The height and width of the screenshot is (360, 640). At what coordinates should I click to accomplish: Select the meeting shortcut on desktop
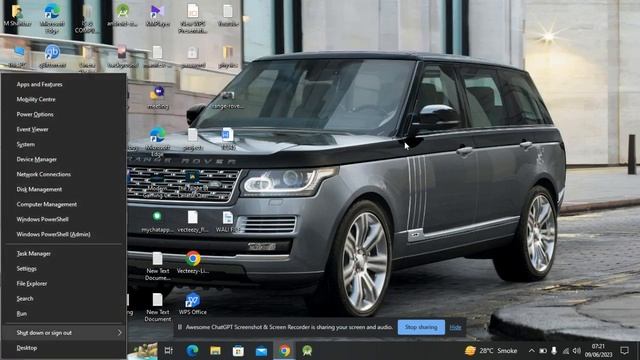pyautogui.click(x=158, y=98)
